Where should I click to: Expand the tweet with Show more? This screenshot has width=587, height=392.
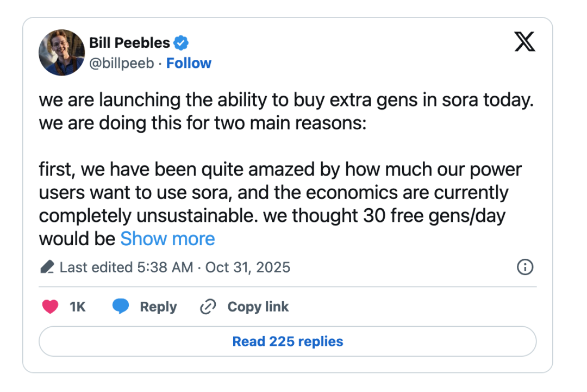167,239
